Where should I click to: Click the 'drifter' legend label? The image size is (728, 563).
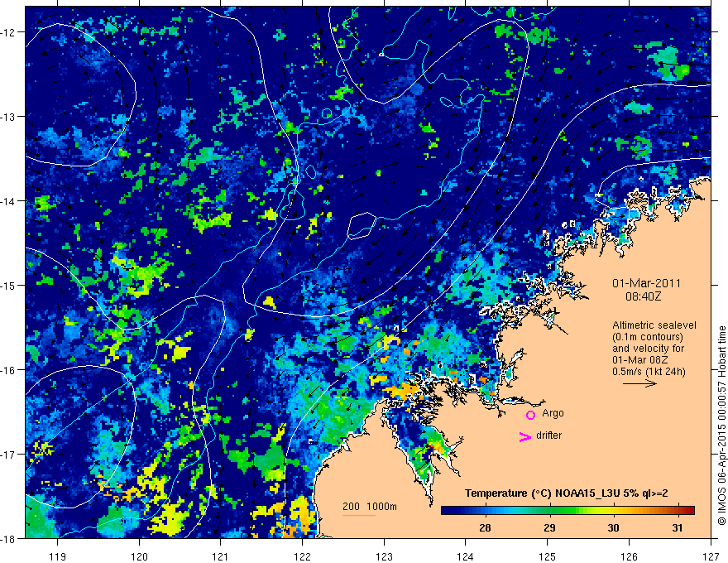(x=548, y=435)
